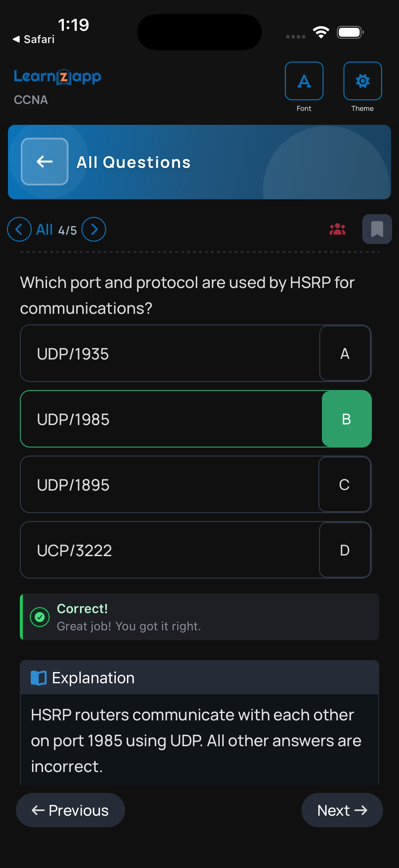Open the red community group icon
Screen dimensions: 399x868
coord(337,229)
